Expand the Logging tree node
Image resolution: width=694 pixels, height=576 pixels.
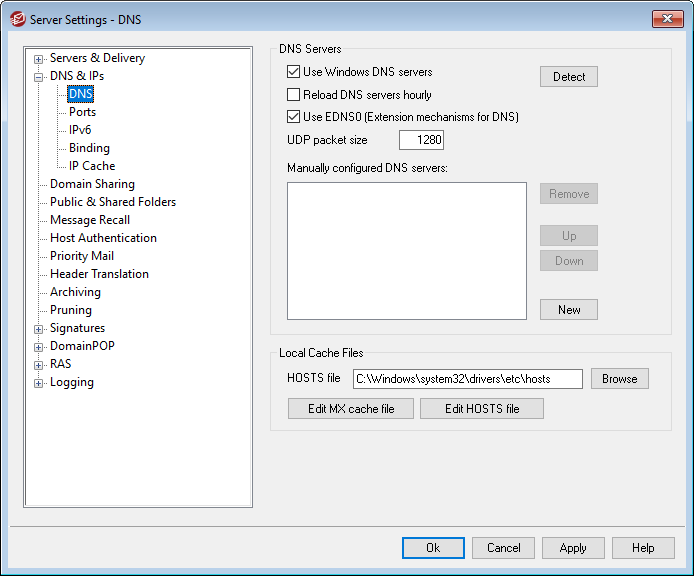(39, 383)
